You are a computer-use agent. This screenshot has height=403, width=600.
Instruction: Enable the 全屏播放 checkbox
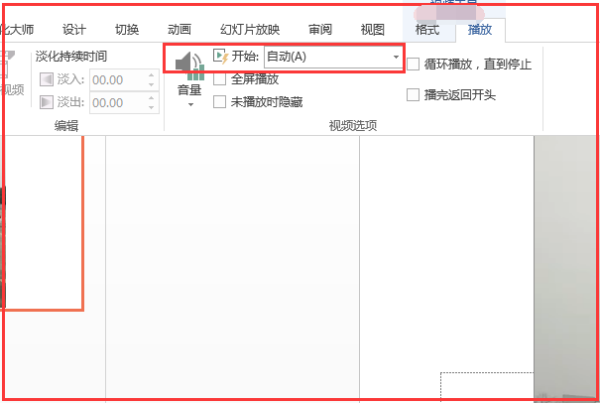coord(219,79)
